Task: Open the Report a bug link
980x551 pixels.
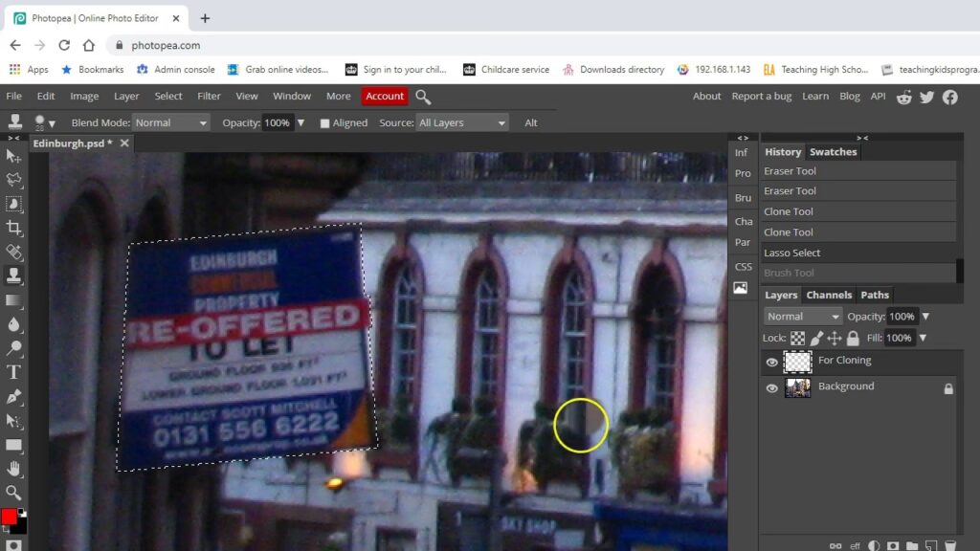Action: coord(761,97)
